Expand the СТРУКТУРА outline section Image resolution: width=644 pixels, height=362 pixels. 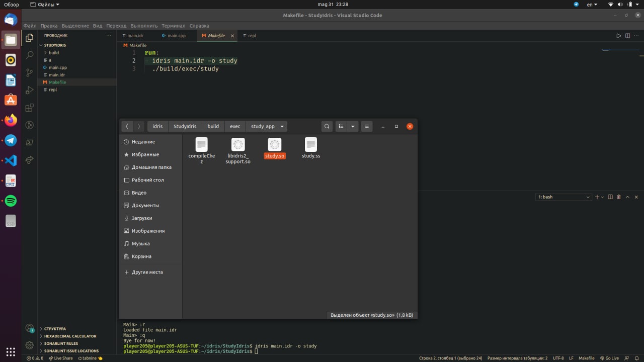[x=55, y=329]
